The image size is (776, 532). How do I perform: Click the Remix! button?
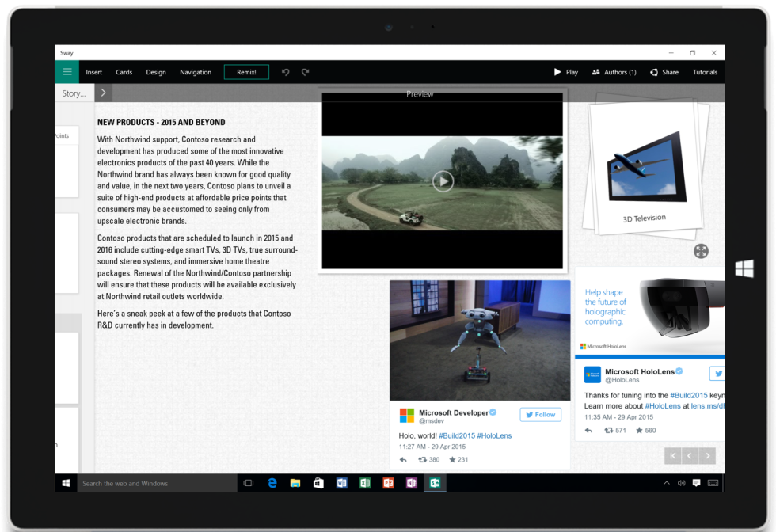click(x=246, y=72)
